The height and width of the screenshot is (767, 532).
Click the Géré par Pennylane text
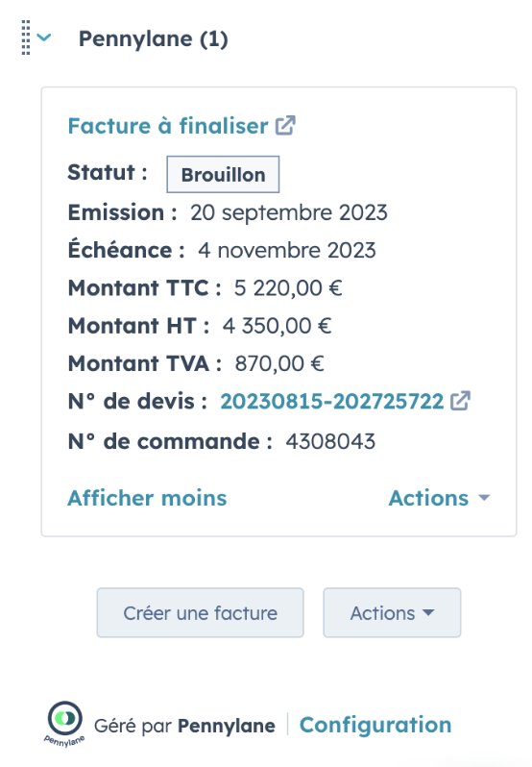184,726
